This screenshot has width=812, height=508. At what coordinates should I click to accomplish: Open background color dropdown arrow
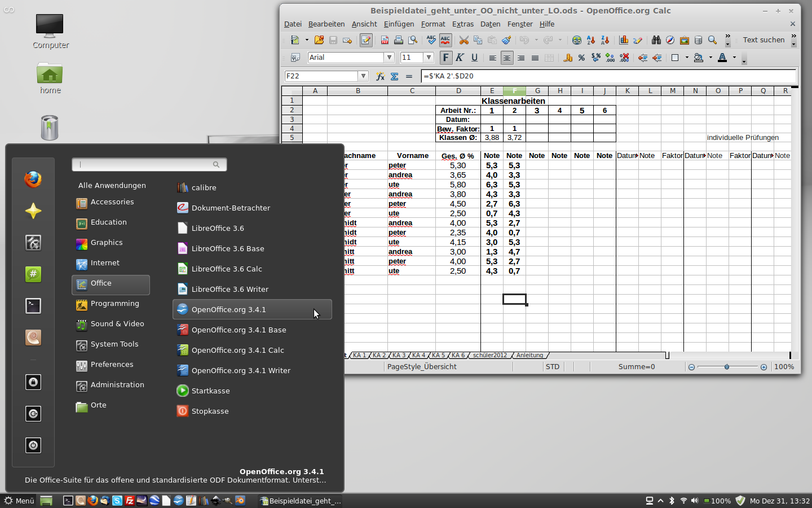coord(710,58)
